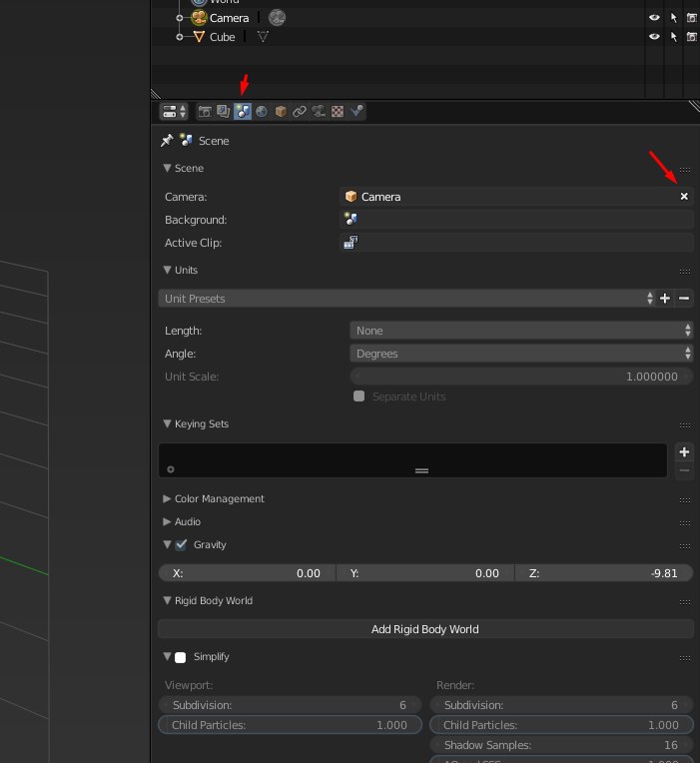Expand the Cube outliner row
The height and width of the screenshot is (763, 700).
click(x=180, y=37)
